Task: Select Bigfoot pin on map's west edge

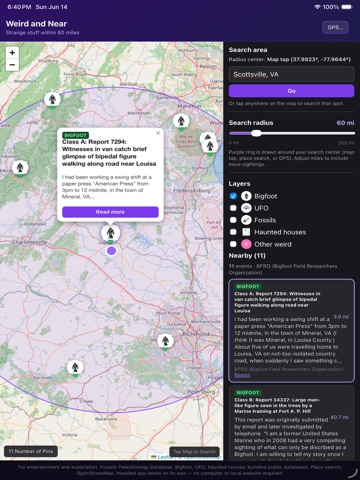Action: 20,168
